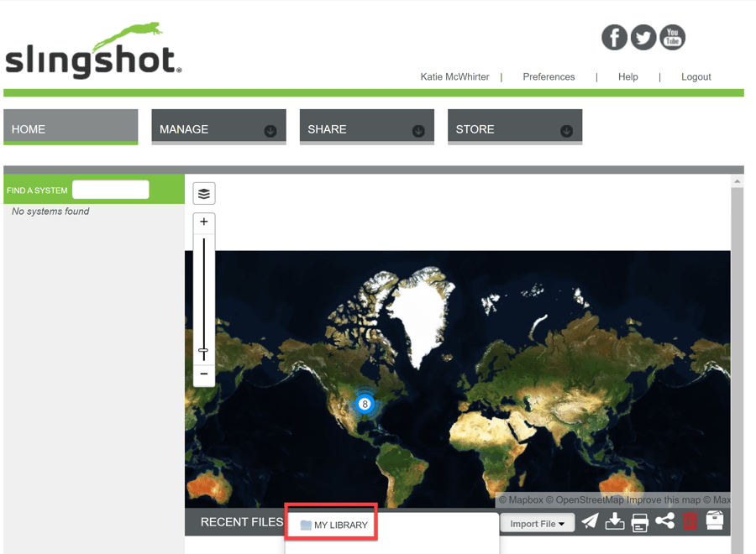The width and height of the screenshot is (756, 554).
Task: Delete with the red trash icon
Action: tap(690, 522)
